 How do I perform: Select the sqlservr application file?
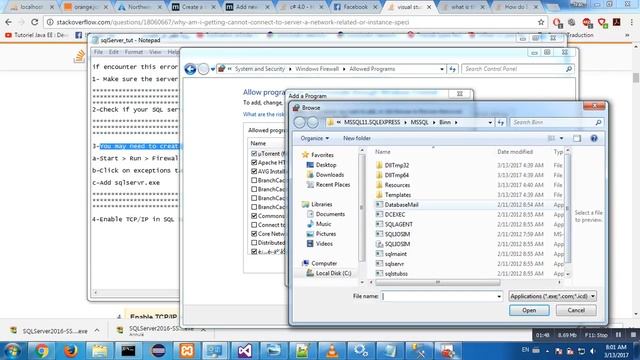[x=394, y=264]
